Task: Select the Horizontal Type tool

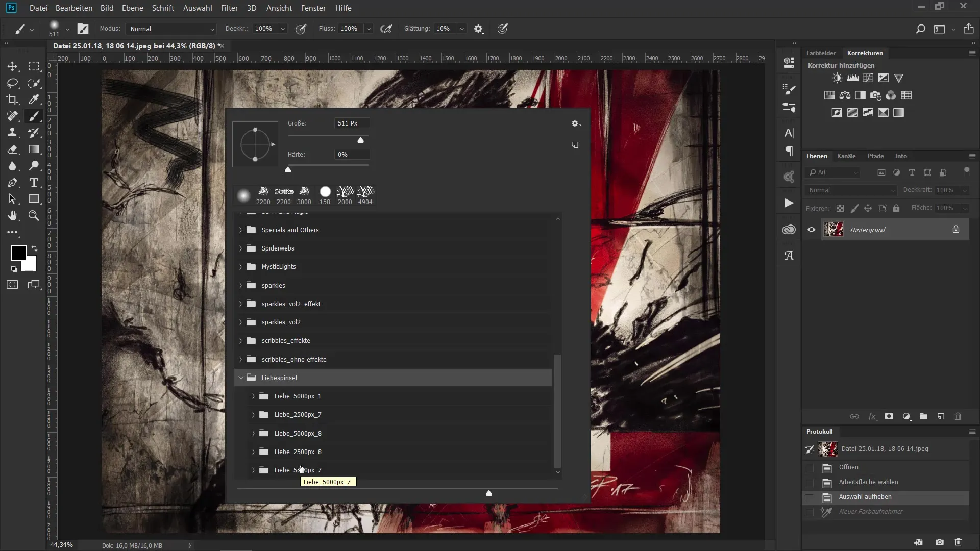Action: [34, 183]
